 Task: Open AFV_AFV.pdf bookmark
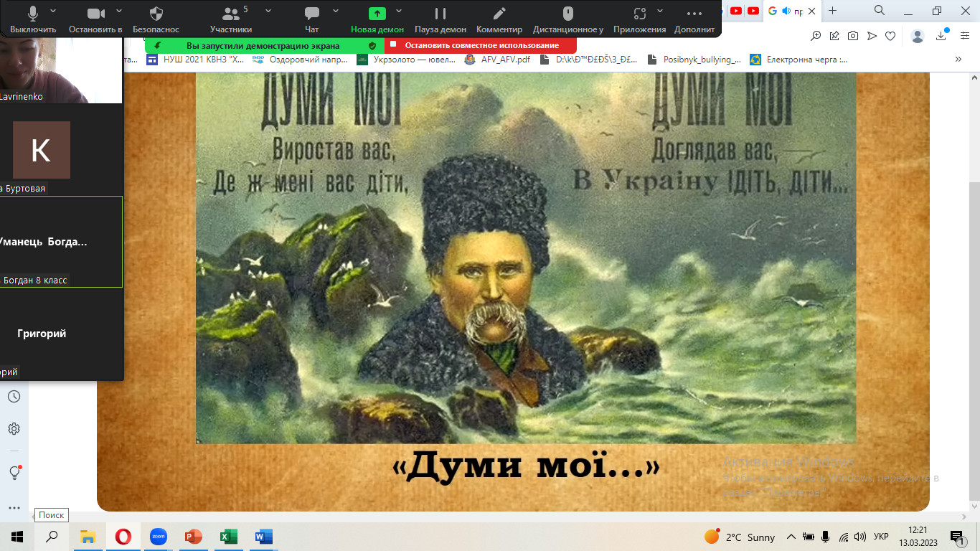pos(497,60)
